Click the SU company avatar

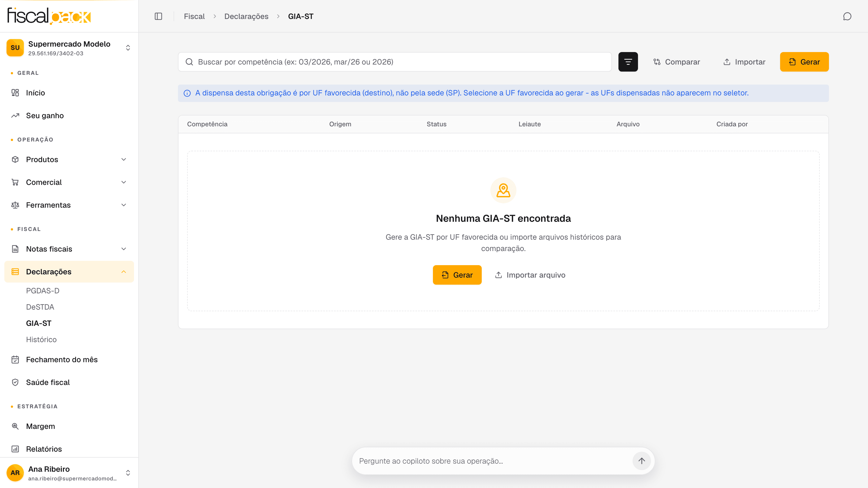[15, 48]
